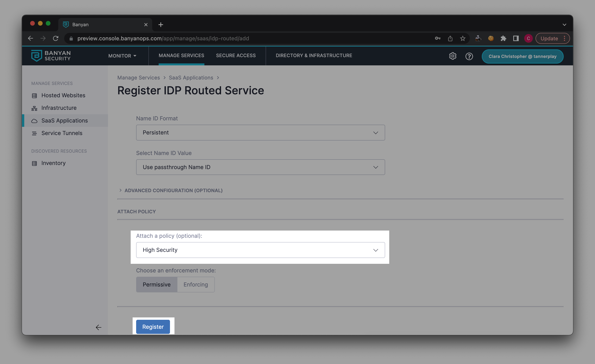Click the password key icon in address bar
The width and height of the screenshot is (595, 364).
tap(438, 38)
